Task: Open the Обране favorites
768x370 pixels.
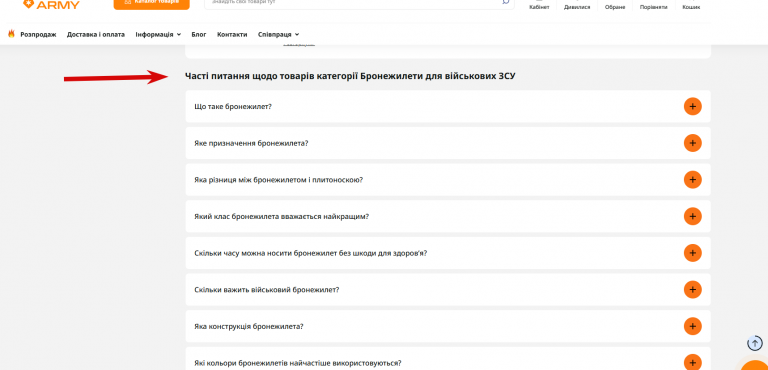Action: [615, 6]
